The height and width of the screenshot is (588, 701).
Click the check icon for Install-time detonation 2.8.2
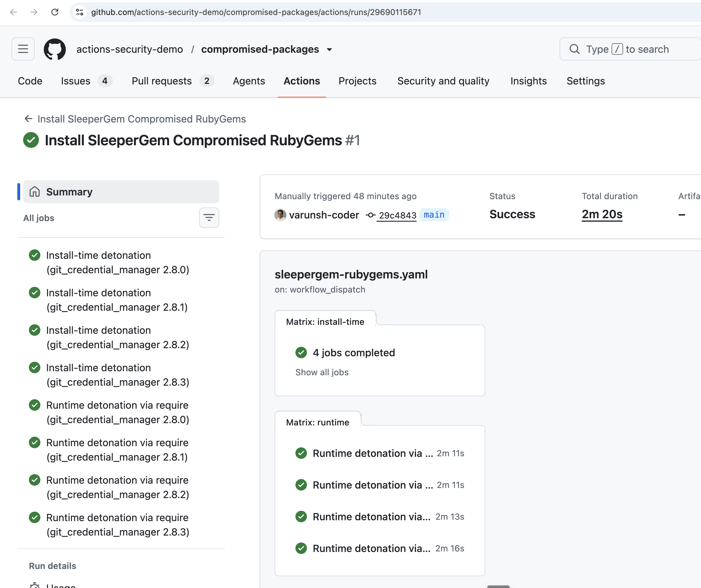[x=35, y=330]
